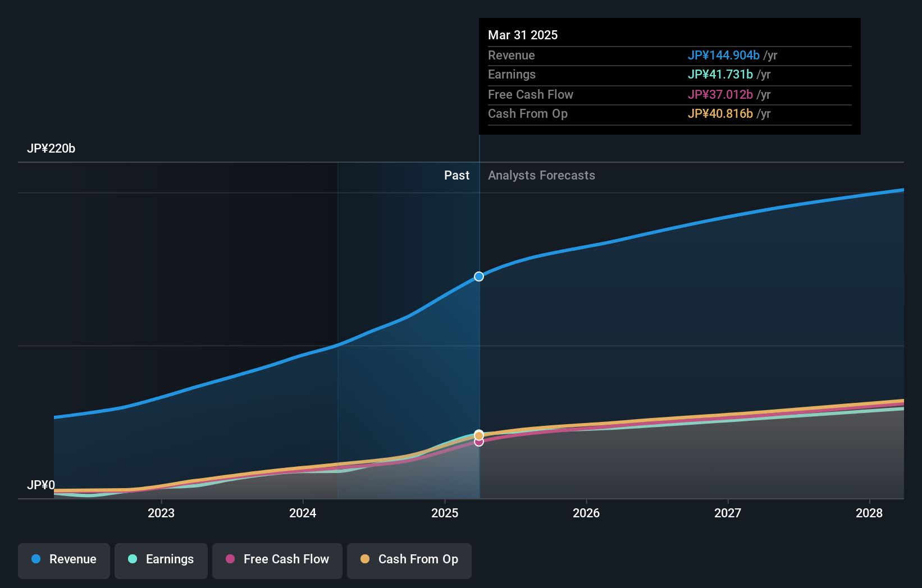
Task: Toggle the Free Cash Flow legend button
Action: [x=277, y=561]
